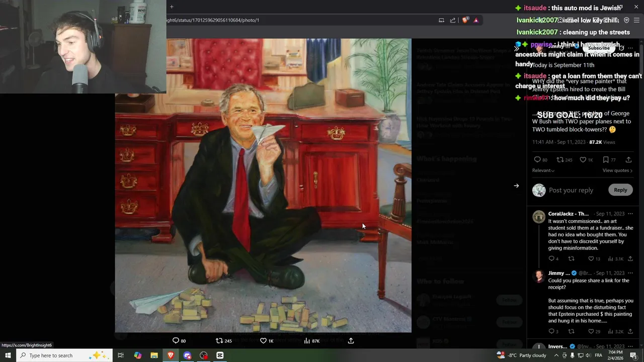Click the Brave Rewards triangle icon
This screenshot has width=644, height=362.
[x=476, y=20]
